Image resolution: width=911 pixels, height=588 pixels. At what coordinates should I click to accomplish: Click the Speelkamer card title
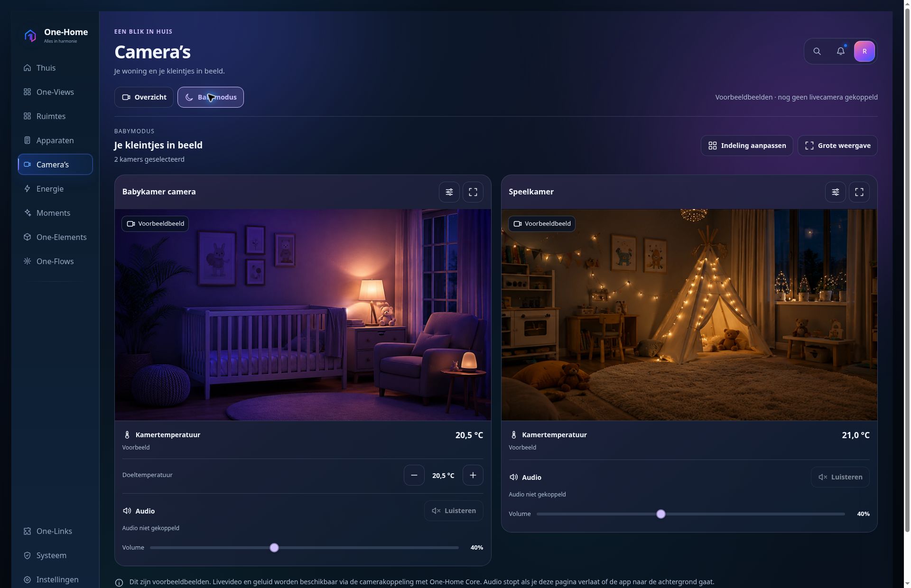point(531,192)
